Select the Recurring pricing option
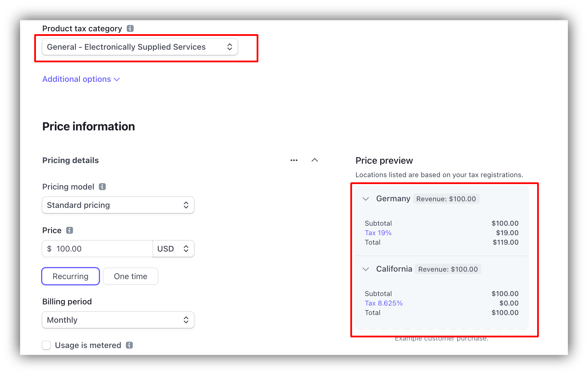 click(70, 276)
